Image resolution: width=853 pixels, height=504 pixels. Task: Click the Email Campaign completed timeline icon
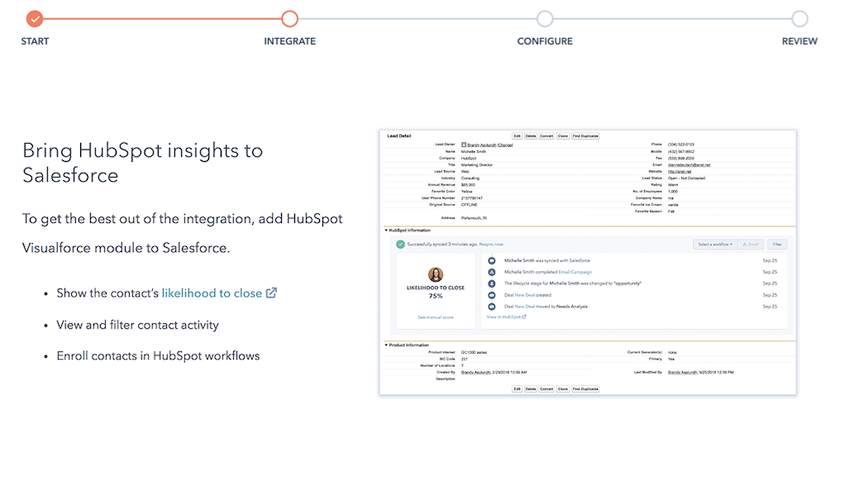tap(491, 272)
